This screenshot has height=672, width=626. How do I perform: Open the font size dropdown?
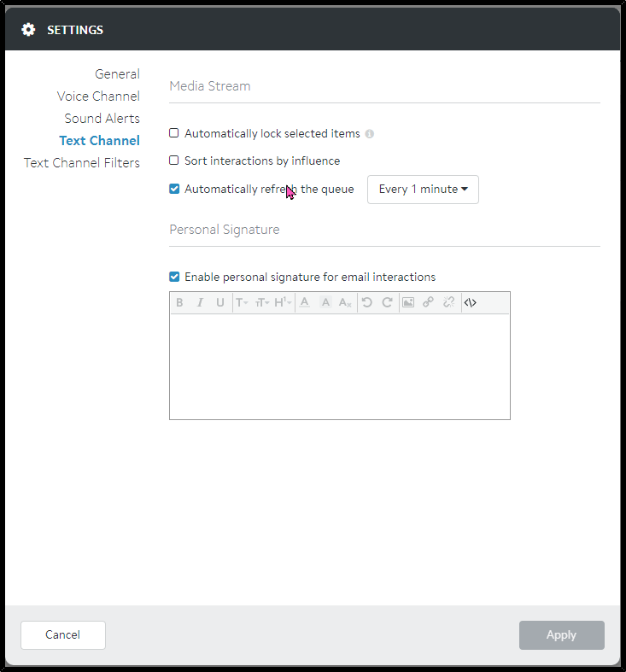[x=262, y=302]
